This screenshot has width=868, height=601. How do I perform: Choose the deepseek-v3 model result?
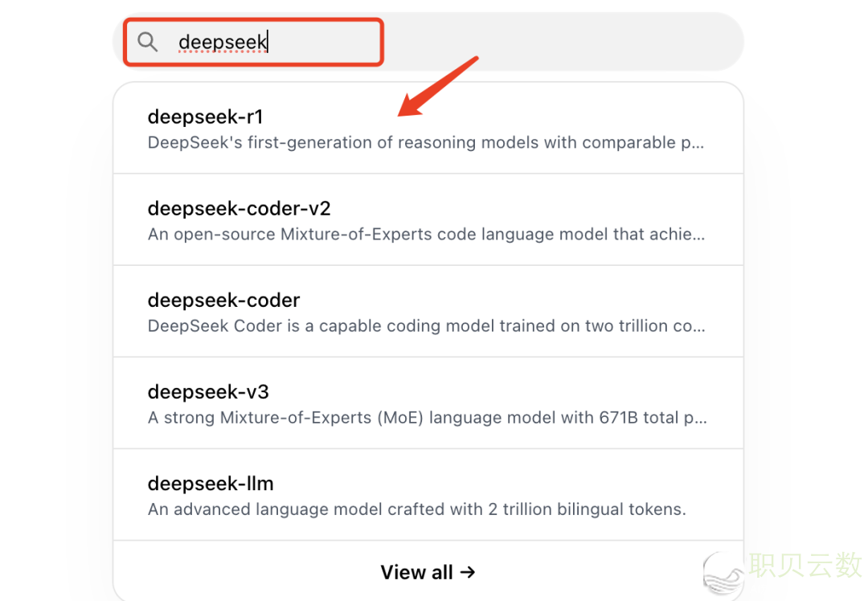[428, 403]
